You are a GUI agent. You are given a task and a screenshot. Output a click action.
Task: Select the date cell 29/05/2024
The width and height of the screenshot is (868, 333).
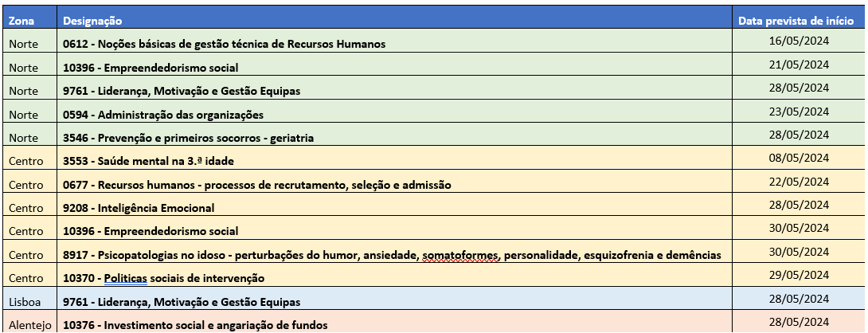(799, 276)
